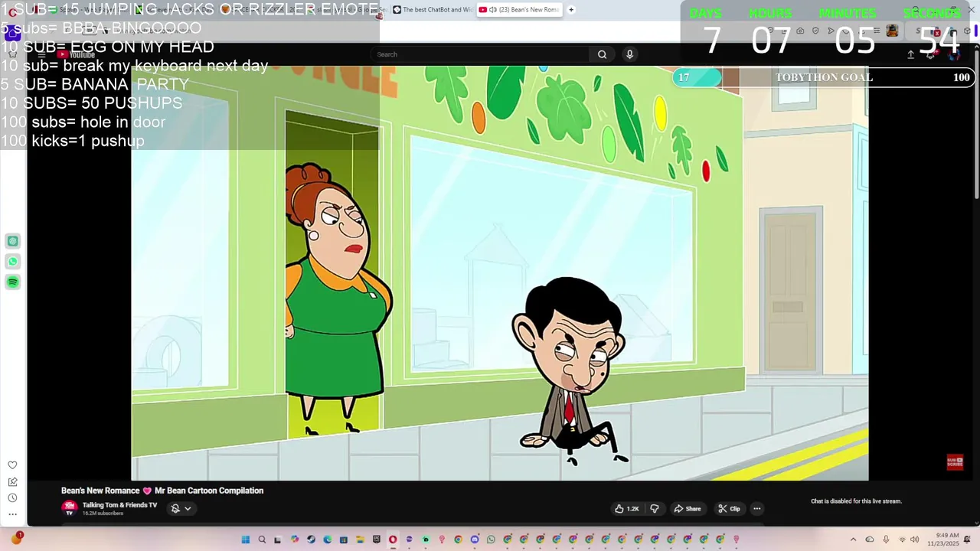Screen dimensions: 980x551
Task: Open Talking Tom & Friends TV channel
Action: [119, 505]
